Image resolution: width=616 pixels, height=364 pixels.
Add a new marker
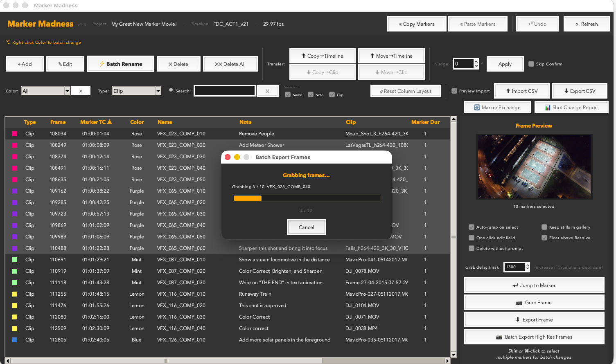point(25,64)
